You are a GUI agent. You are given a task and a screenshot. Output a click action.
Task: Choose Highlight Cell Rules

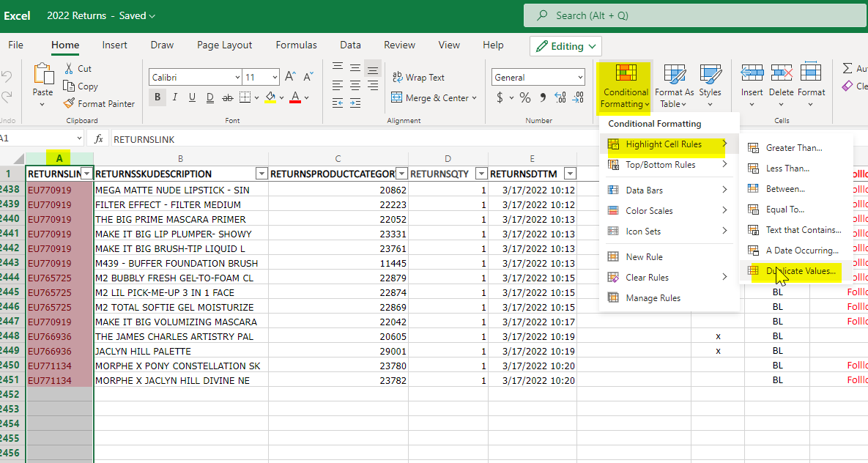(669, 144)
